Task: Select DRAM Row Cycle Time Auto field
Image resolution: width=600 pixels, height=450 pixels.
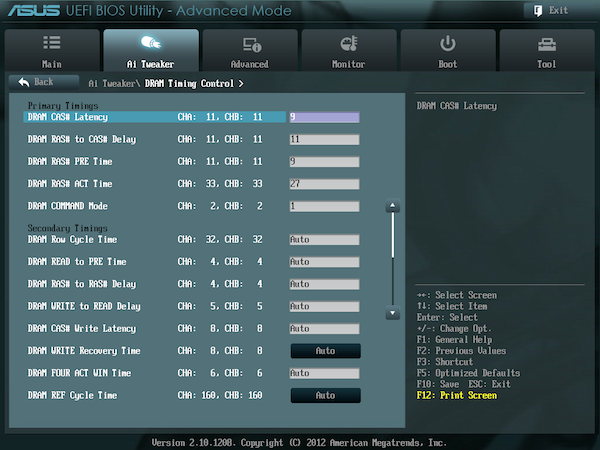Action: point(324,240)
